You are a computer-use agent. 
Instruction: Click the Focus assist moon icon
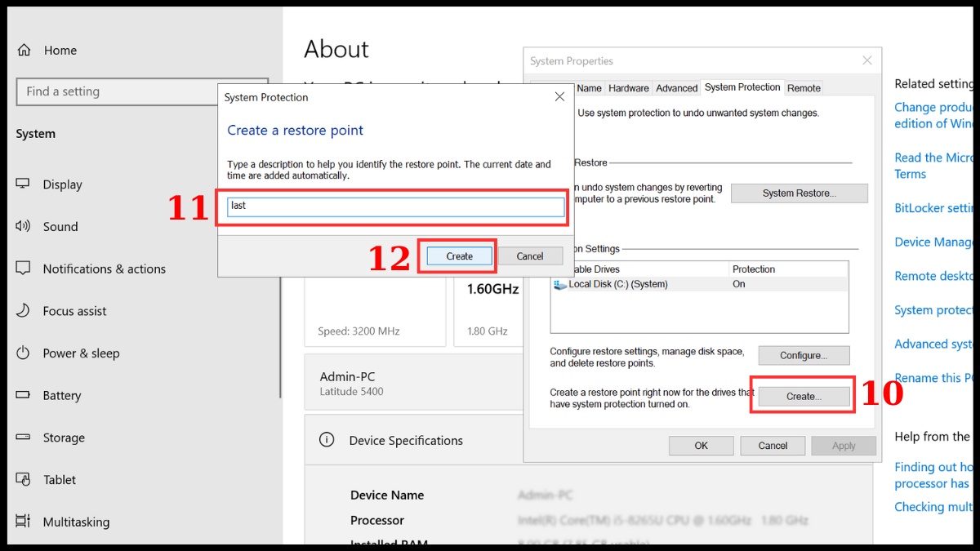point(24,310)
